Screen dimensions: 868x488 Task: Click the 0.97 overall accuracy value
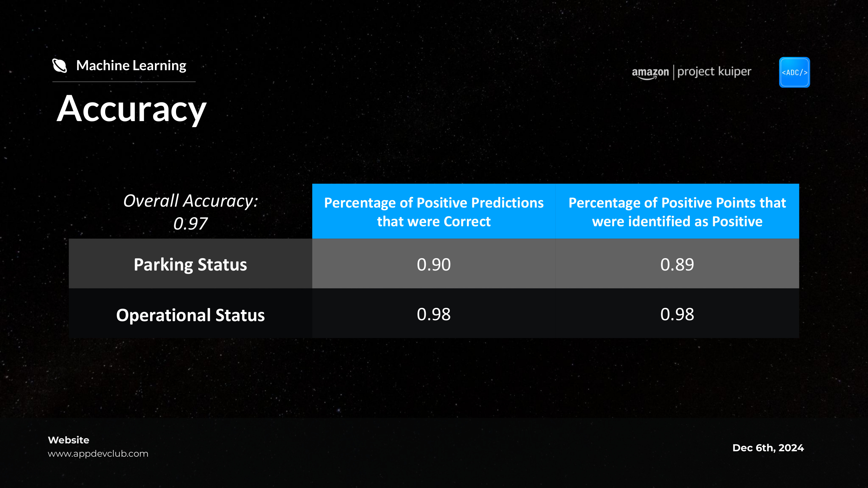coord(190,223)
